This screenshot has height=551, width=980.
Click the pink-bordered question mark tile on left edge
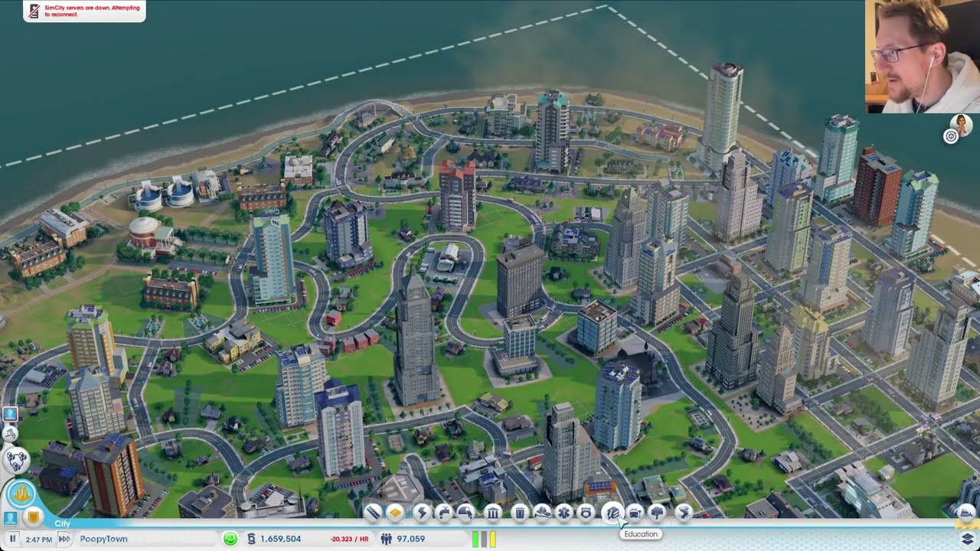(x=10, y=414)
